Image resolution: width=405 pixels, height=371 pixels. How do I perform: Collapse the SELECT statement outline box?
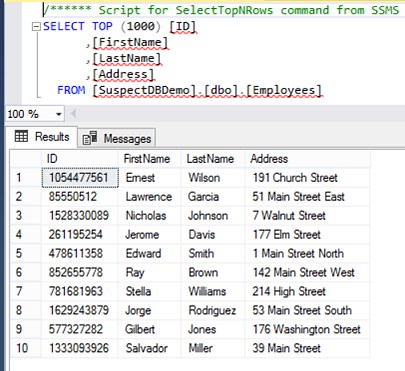(x=36, y=27)
